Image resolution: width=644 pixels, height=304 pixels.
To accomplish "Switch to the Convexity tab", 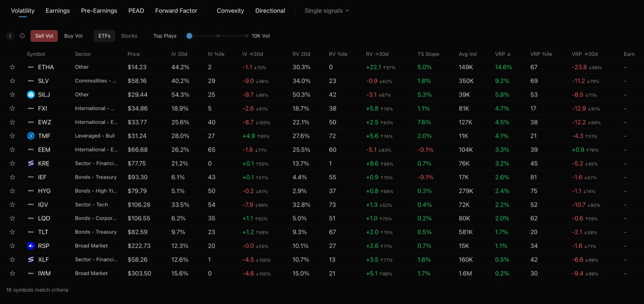I will [230, 11].
